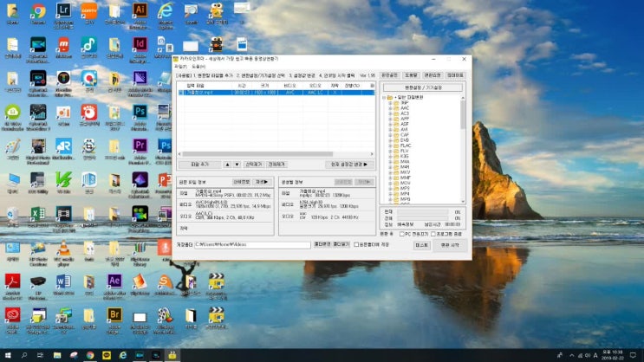This screenshot has height=362, width=644.
Task: Toggle the 프로그램 종료 checkbox
Action: coord(433,233)
